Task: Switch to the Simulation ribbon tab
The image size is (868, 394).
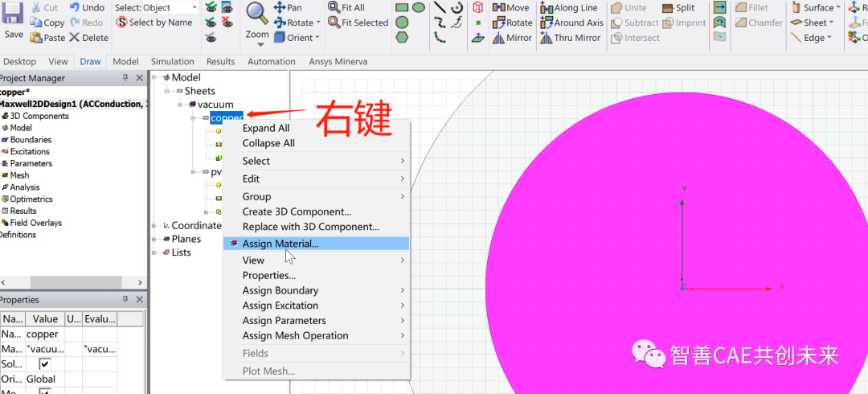Action: (172, 61)
